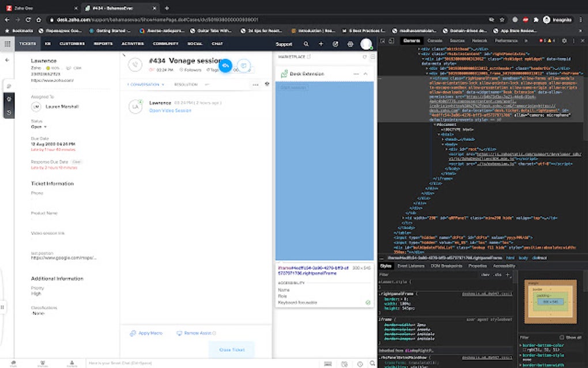This screenshot has height=368, width=588.
Task: Click the phone channel icon by ticket title
Action: (135, 65)
